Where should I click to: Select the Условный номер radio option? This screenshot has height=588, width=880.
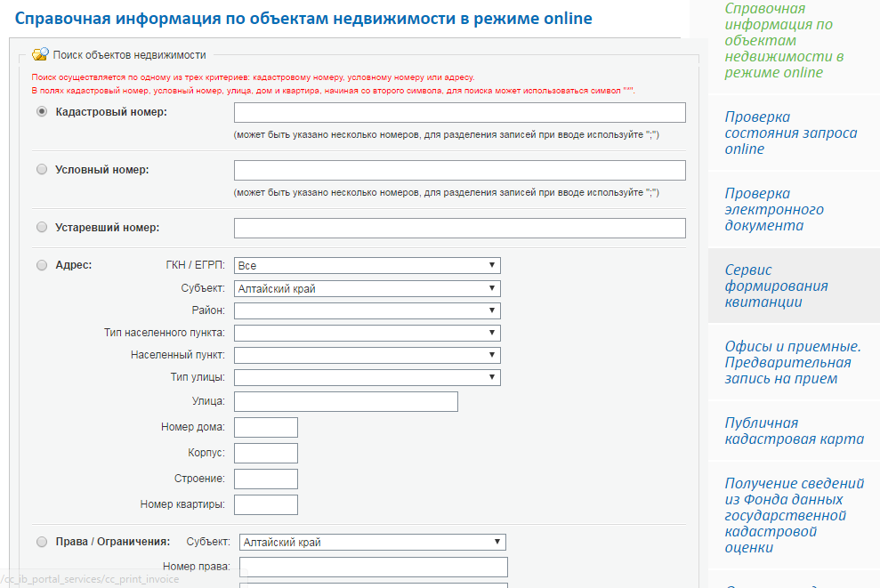click(x=42, y=170)
